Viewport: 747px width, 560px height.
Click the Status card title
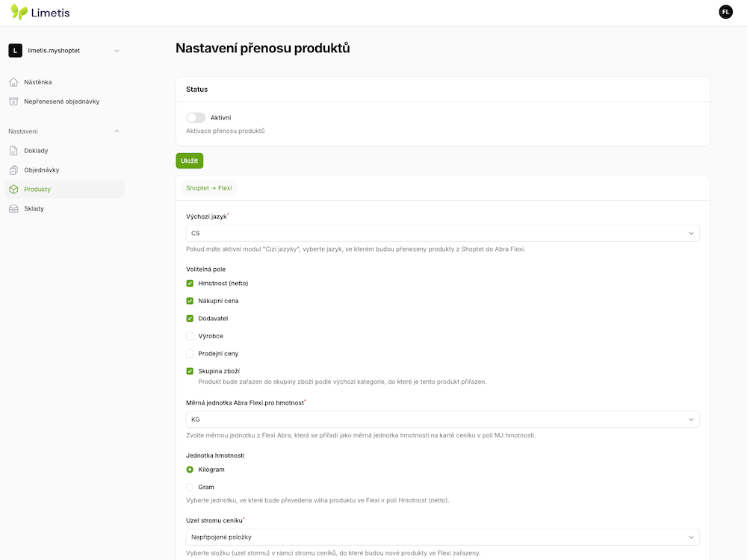click(196, 90)
